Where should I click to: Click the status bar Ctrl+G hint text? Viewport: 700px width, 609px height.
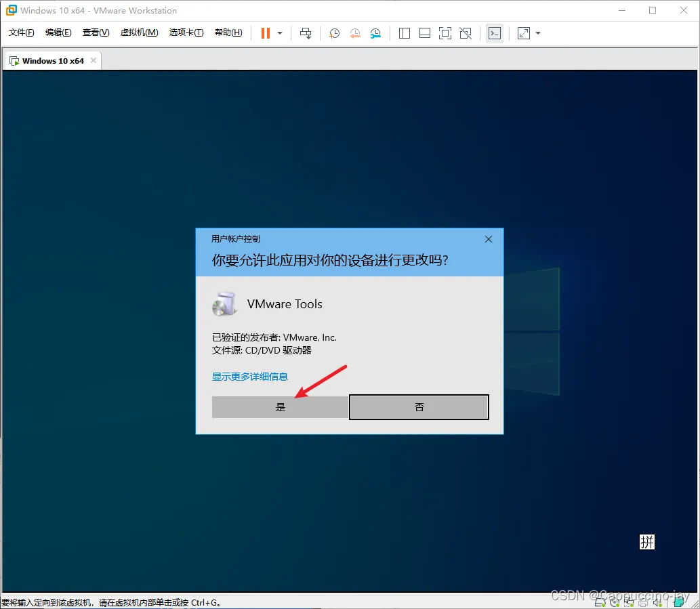[x=110, y=603]
